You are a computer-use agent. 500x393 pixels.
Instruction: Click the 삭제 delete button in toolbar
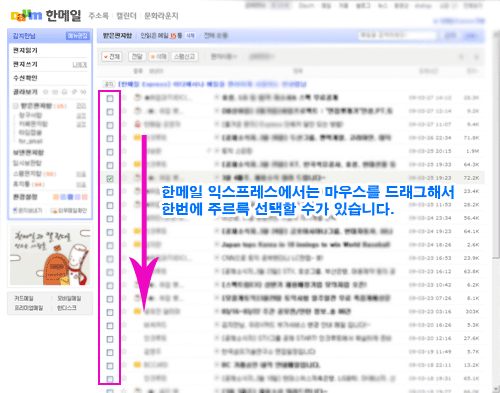click(x=158, y=57)
